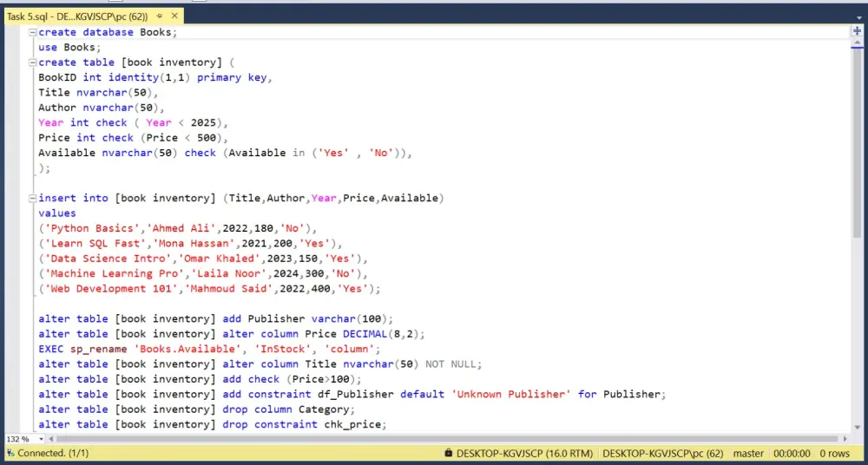Click the 'drop constraint chk_price' line
This screenshot has height=465, width=868.
click(x=213, y=424)
